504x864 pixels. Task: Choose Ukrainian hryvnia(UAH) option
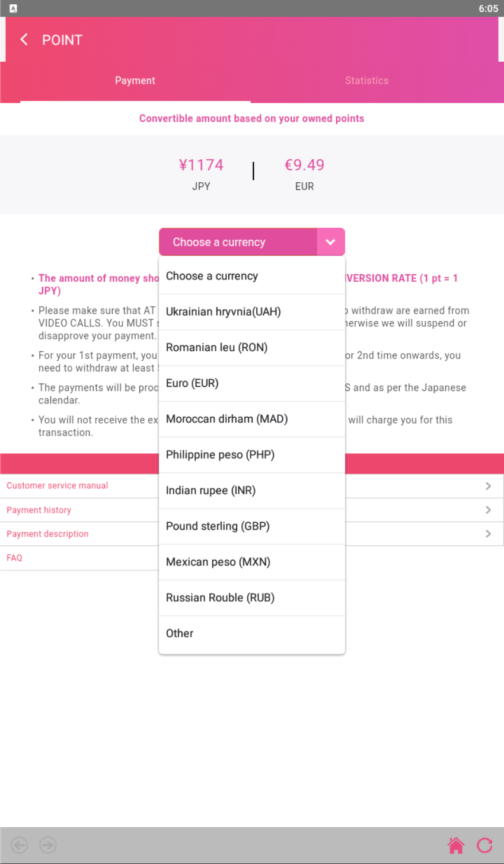pyautogui.click(x=252, y=312)
